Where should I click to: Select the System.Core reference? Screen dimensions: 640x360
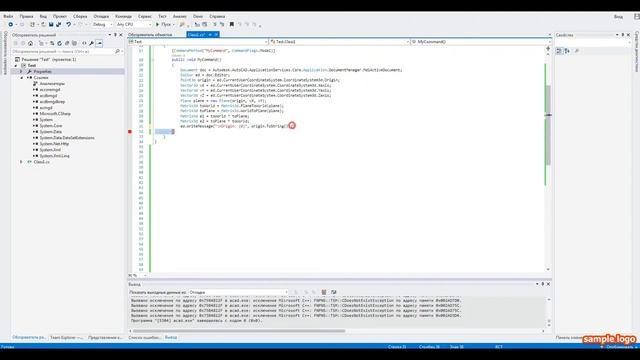48,126
